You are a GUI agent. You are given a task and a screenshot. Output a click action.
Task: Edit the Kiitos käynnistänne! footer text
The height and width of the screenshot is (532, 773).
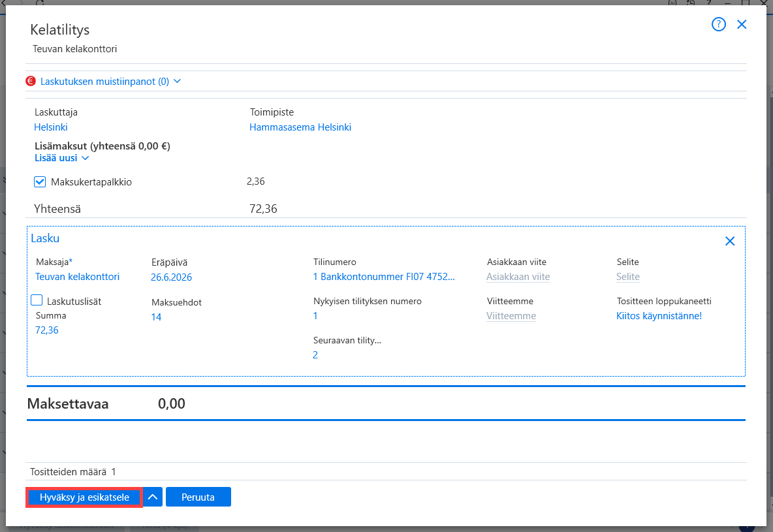659,316
